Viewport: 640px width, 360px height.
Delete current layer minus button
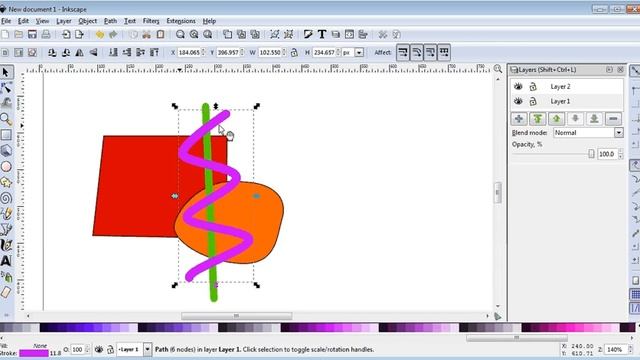[613, 119]
